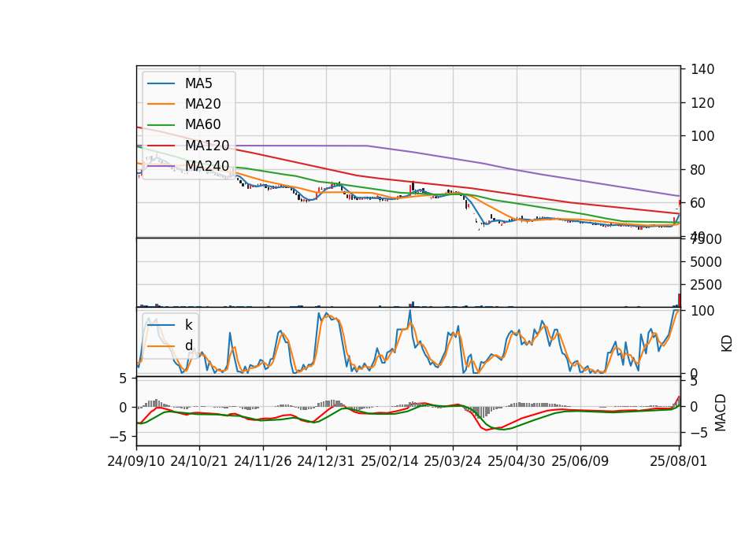Click the 140 price axis label
This screenshot has height=543, width=756.
[702, 69]
